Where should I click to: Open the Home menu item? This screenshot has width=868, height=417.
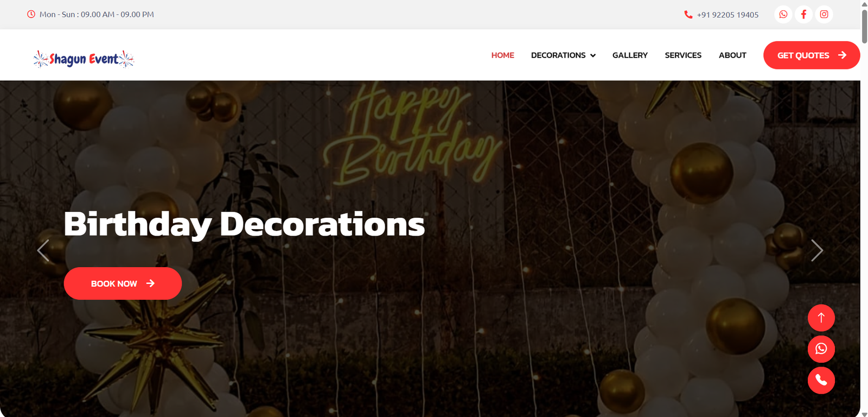click(x=503, y=55)
